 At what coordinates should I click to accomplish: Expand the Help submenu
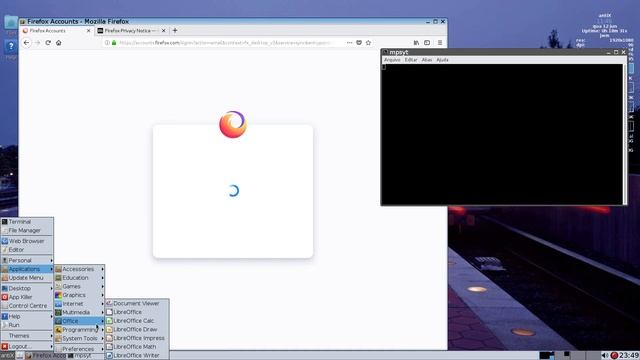[x=27, y=316]
